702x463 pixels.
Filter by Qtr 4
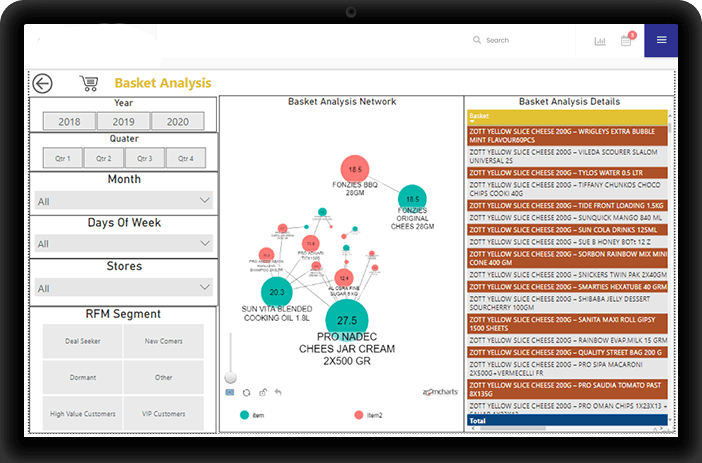coord(186,158)
